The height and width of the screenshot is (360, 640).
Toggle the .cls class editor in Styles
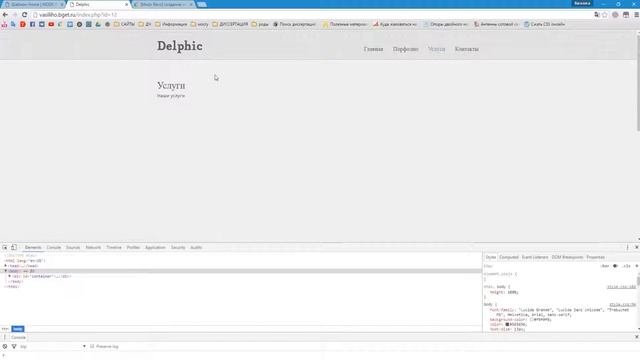tap(627, 266)
